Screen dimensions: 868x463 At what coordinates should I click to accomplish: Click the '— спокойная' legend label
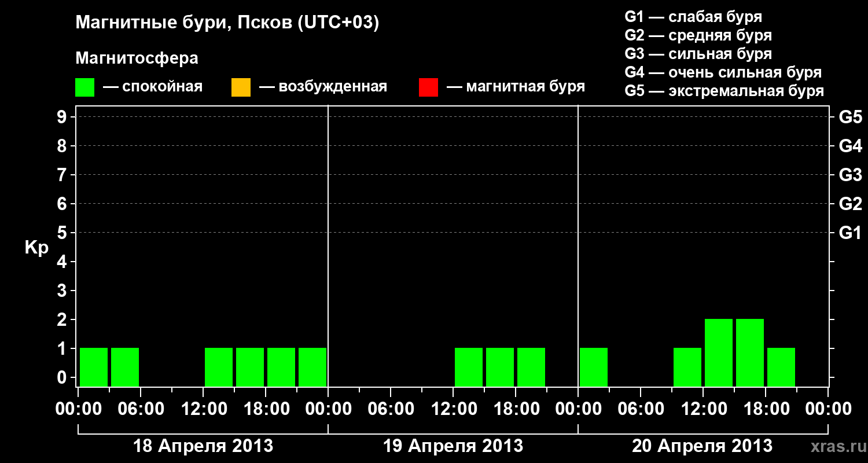(153, 87)
